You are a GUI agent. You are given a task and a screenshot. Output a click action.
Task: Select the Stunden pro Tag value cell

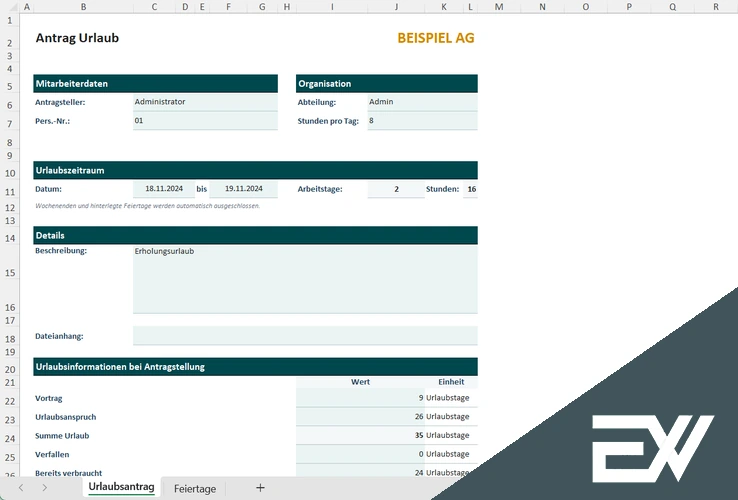421,121
